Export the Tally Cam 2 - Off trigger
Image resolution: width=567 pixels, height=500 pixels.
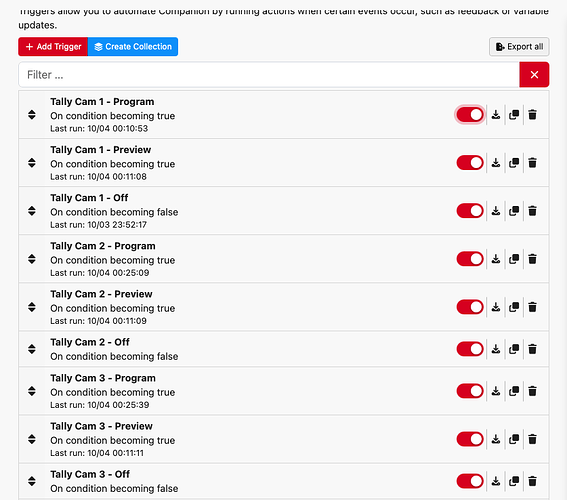coord(496,349)
